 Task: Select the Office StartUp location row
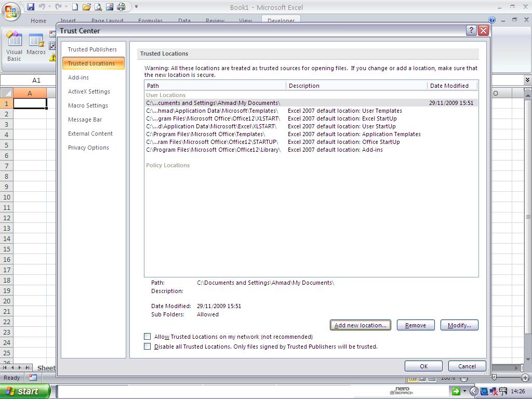(x=311, y=142)
